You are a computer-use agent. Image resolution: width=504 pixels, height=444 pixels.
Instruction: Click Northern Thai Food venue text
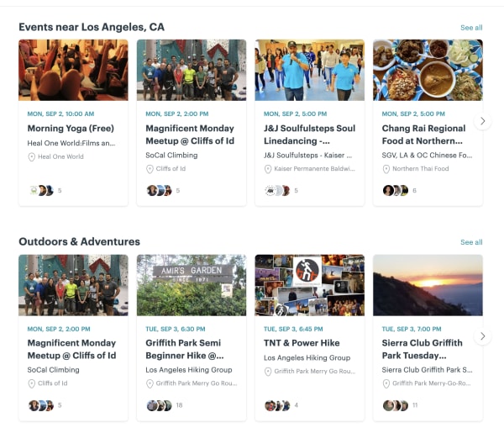[421, 168]
